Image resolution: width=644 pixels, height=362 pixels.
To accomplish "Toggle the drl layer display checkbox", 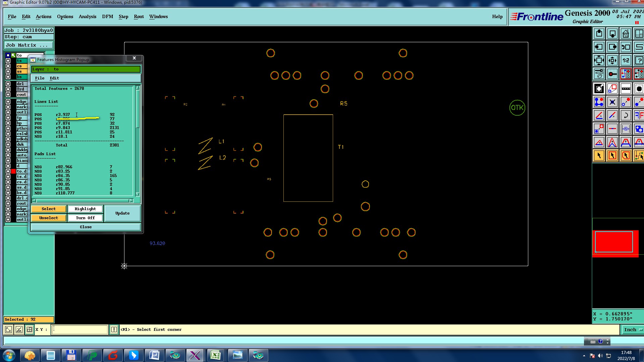I will tap(8, 84).
